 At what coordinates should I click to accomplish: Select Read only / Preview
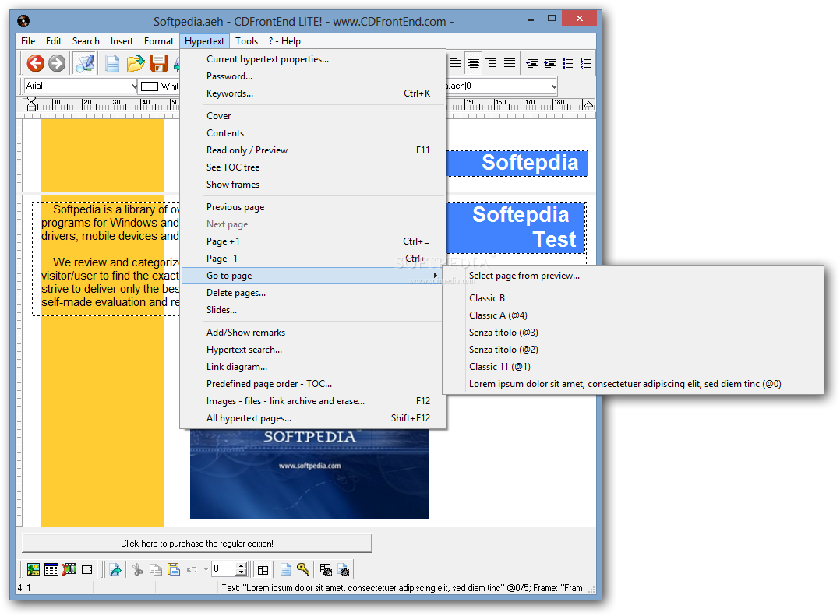313,150
